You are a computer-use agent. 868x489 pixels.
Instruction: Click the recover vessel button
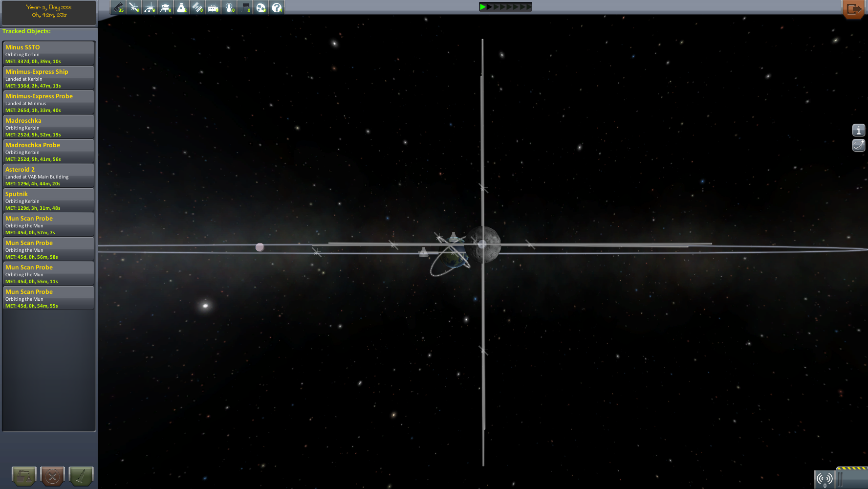(24, 476)
